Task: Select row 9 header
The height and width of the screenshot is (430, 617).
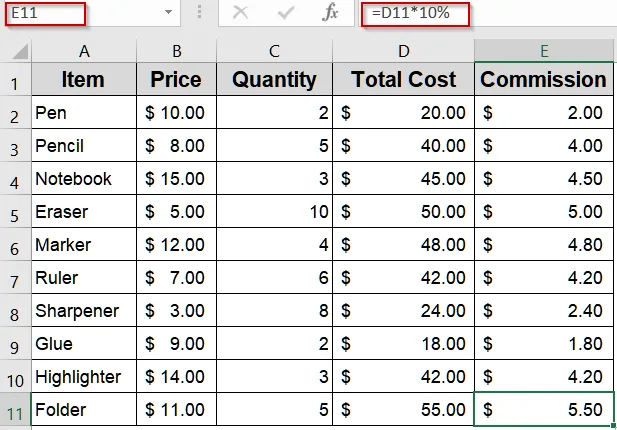Action: point(15,344)
